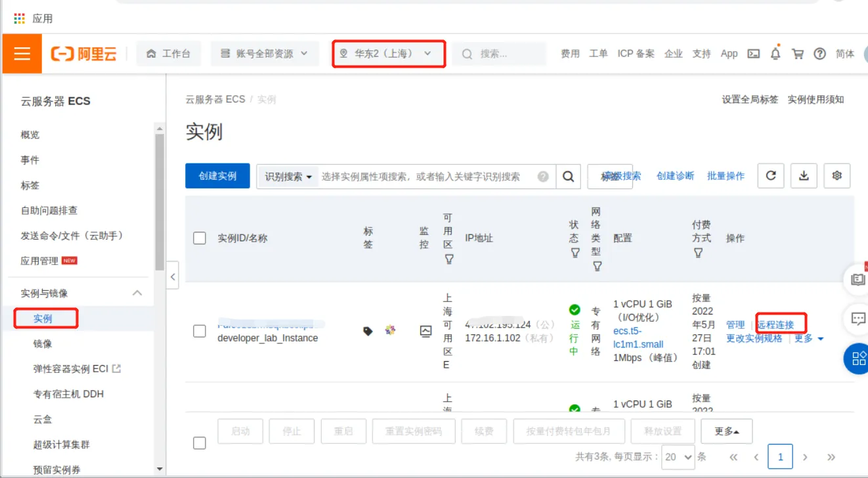Open bottom bar 更多 menu
The image size is (868, 478).
click(x=727, y=431)
